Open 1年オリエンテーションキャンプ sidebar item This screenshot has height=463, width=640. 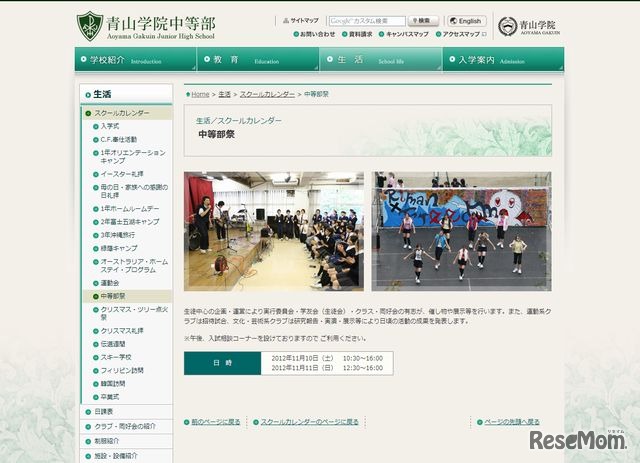(x=130, y=157)
